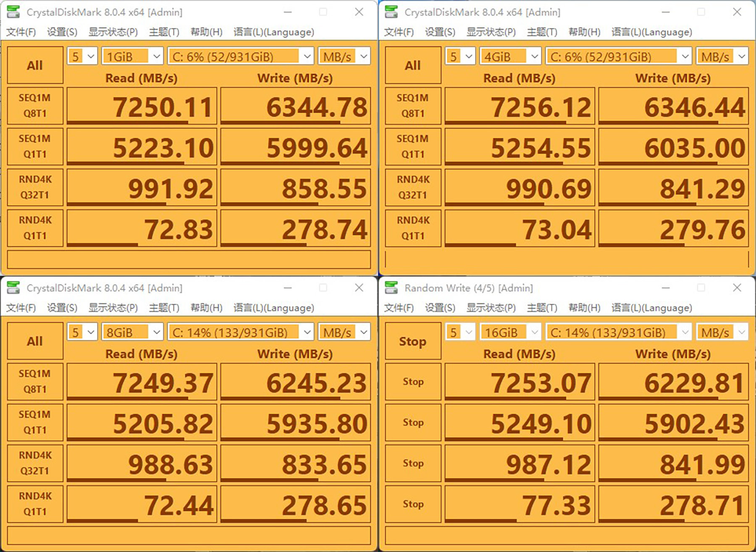Viewport: 756px width, 552px height.
Task: Run RND4K Q32T1 test in the 1GiB window
Action: 35,187
